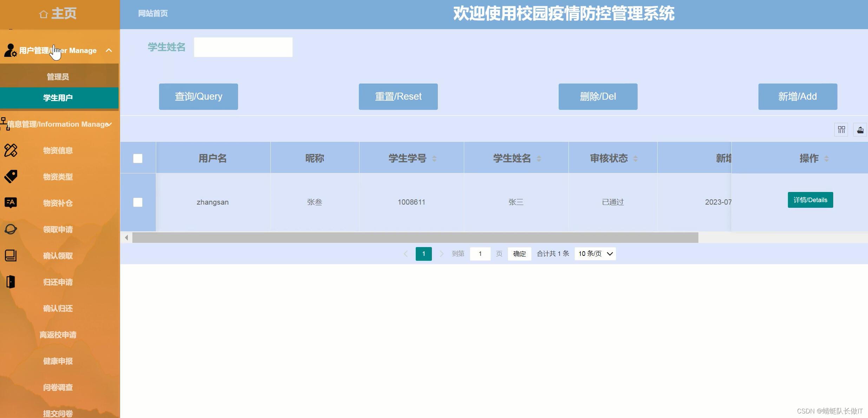Viewport: 868px width, 418px height.
Task: Select 健康申报 in the sidebar
Action: (58, 361)
